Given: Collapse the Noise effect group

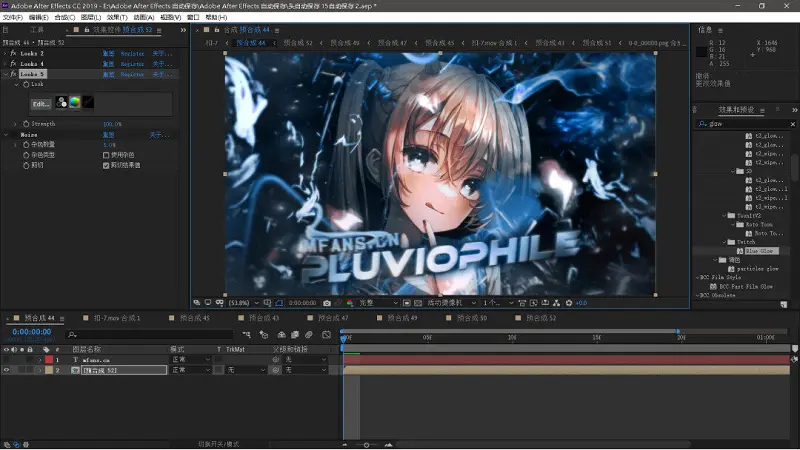Looking at the screenshot, I should point(6,135).
